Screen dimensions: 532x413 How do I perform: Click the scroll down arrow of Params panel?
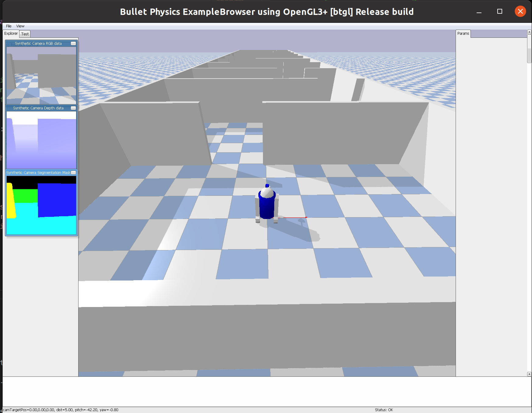coord(529,374)
